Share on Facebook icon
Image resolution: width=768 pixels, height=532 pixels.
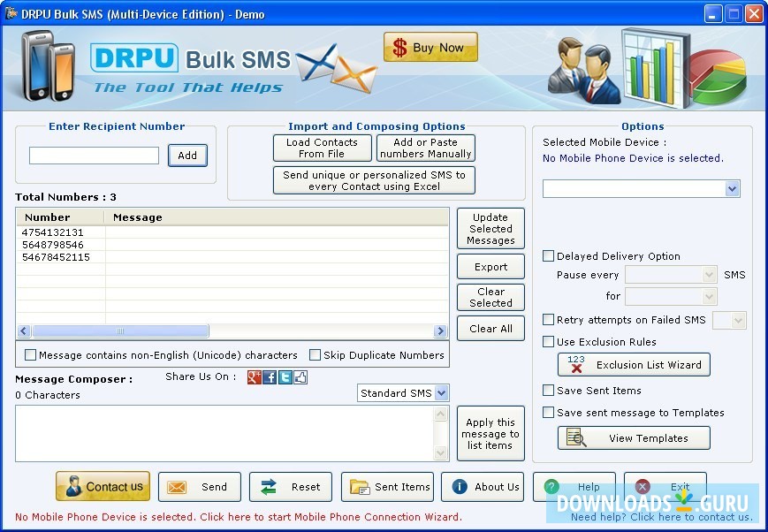[270, 377]
